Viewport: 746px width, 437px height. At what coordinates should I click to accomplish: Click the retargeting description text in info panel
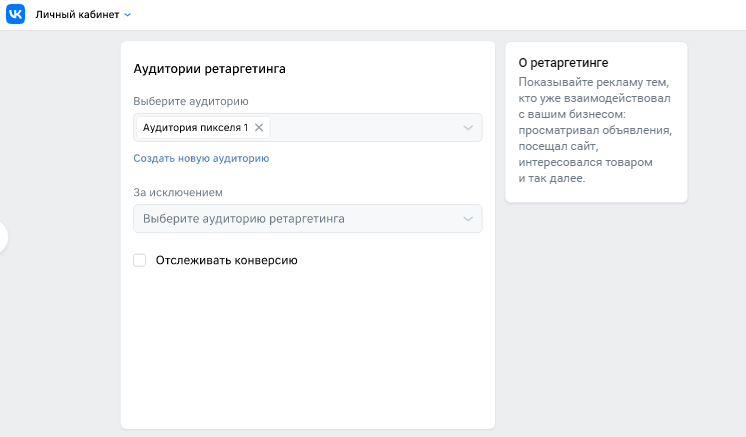595,130
